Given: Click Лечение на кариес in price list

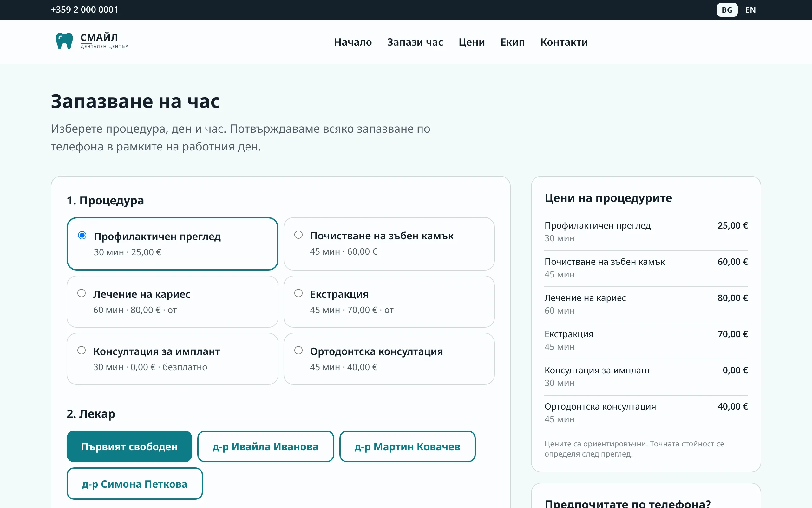Looking at the screenshot, I should [585, 298].
